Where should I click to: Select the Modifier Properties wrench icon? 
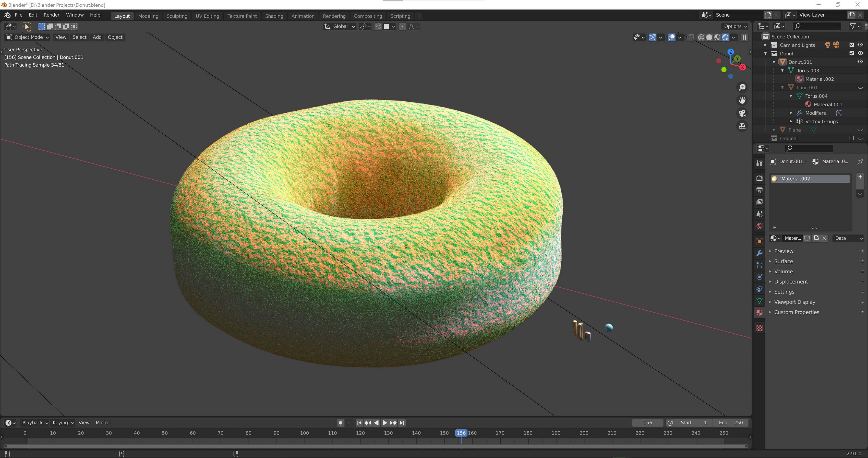[759, 253]
